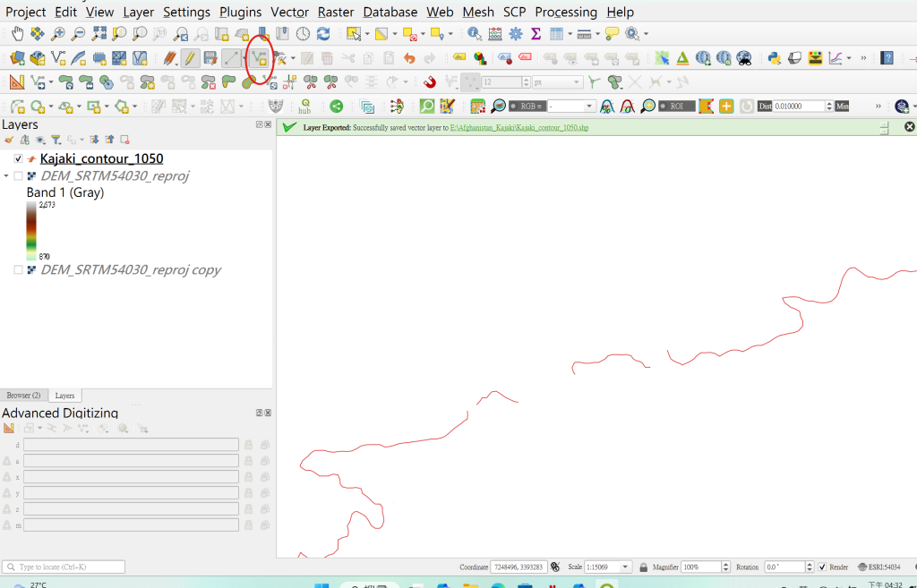
Task: Enable Advanced Digitizing triangle ruler tool
Action: pyautogui.click(x=17, y=82)
